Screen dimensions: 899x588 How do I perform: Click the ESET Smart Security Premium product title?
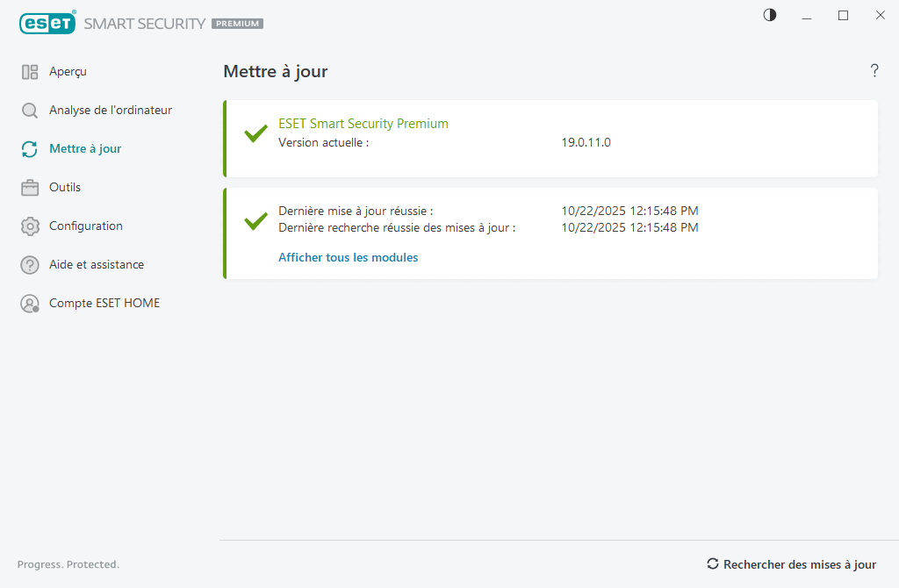(363, 124)
